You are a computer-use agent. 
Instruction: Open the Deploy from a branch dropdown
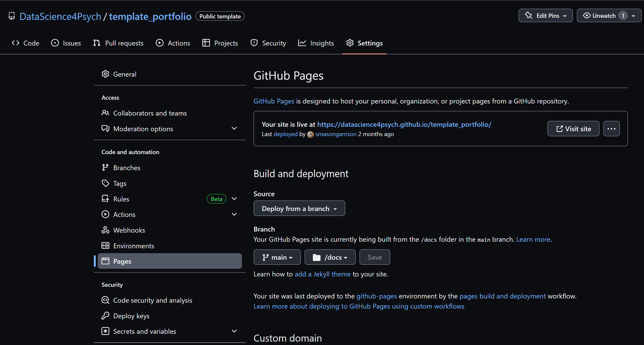point(299,208)
